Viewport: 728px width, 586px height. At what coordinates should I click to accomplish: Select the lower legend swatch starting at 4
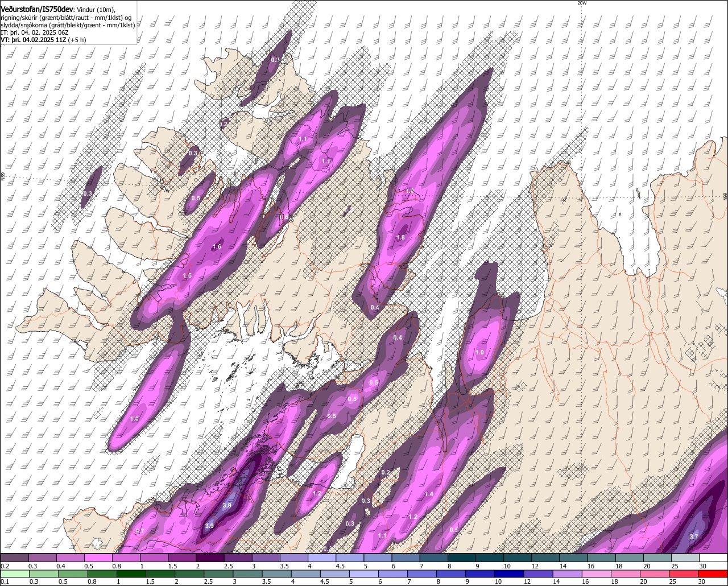[307, 573]
